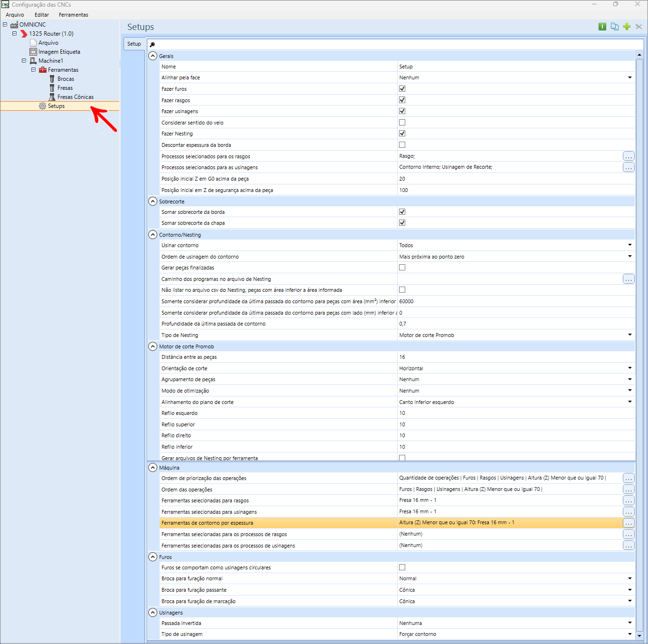Enable Considerar sentido do veio
Viewport: 648px width, 644px height.
(x=402, y=123)
